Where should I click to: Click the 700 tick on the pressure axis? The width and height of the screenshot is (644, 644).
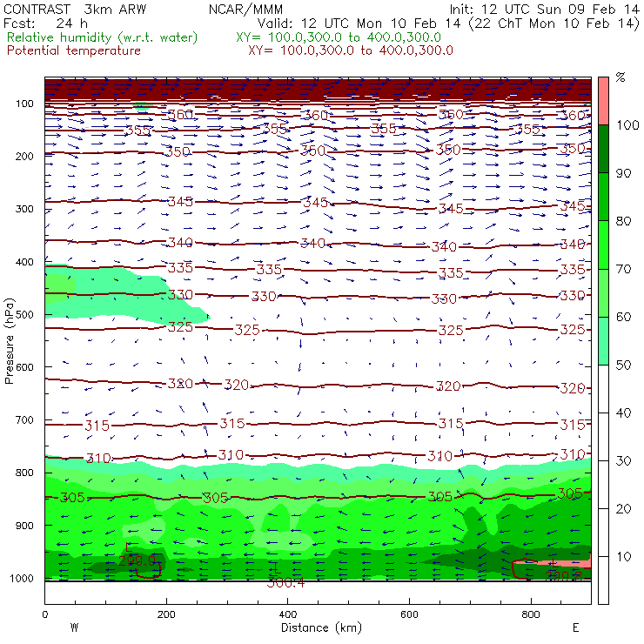coord(24,420)
